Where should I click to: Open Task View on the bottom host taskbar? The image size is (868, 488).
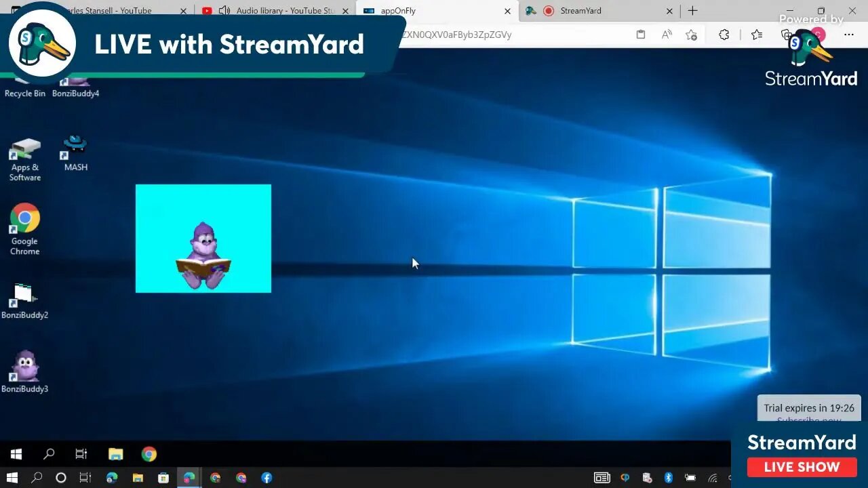point(85,478)
